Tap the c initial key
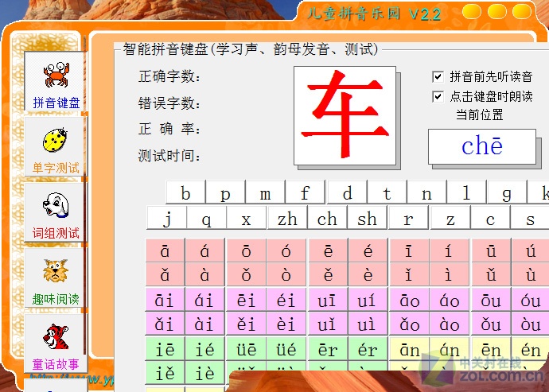This screenshot has height=392, width=549. (491, 218)
